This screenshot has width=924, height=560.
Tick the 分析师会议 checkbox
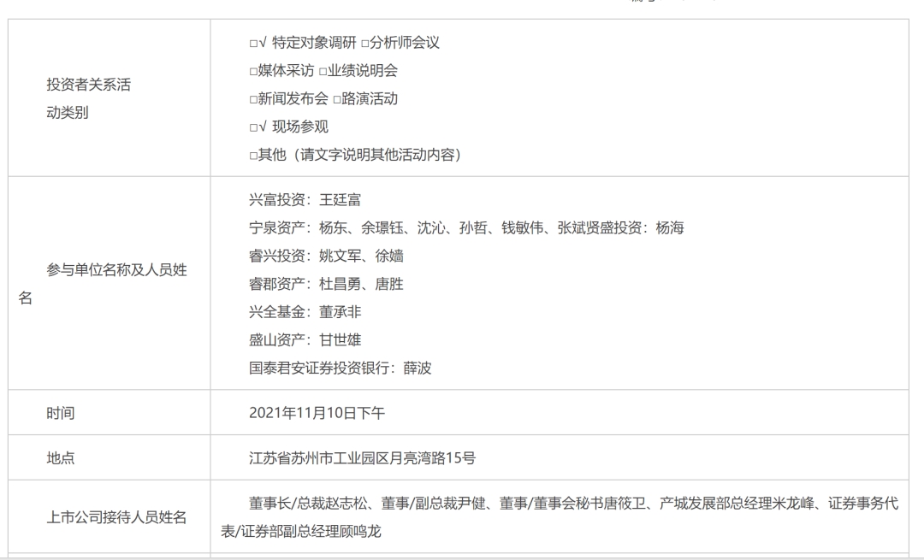pos(364,43)
